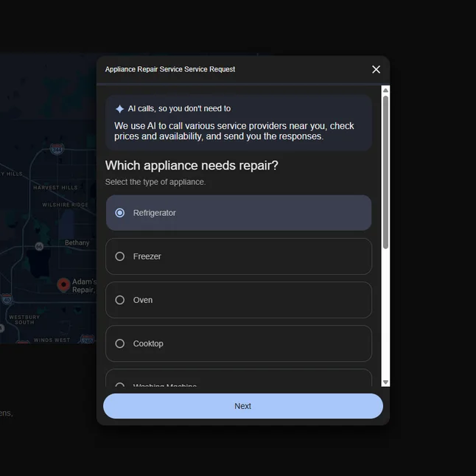Close the Appliance Repair Service Request dialog

[x=376, y=69]
